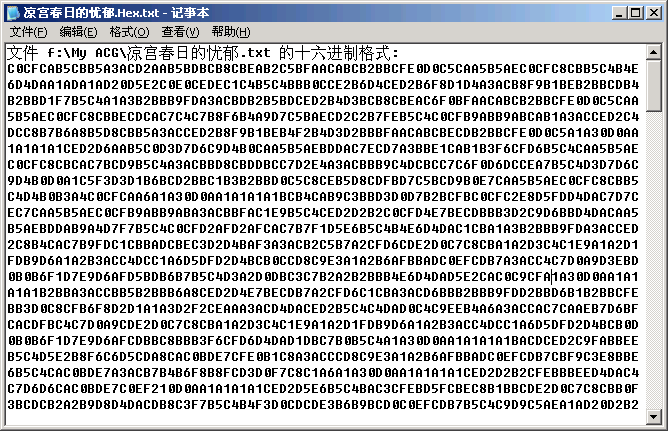Viewport: 668px width, 431px height.
Task: Click the hex line starting FDB9D6A1A2B3ACC4
Action: (x=323, y=261)
